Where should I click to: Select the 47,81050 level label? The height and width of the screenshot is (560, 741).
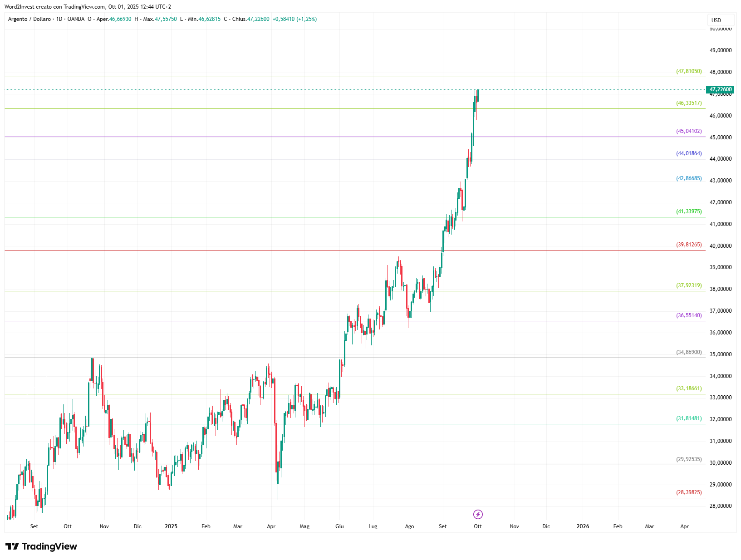(689, 71)
